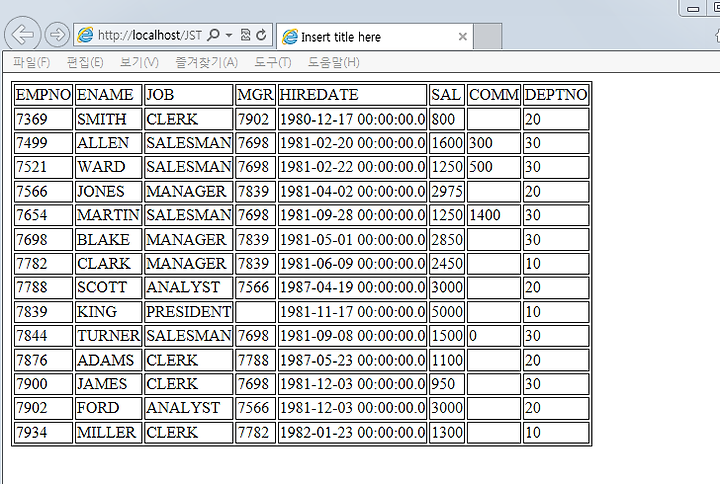Click the browser Forward arrow button
The image size is (720, 484).
57,34
